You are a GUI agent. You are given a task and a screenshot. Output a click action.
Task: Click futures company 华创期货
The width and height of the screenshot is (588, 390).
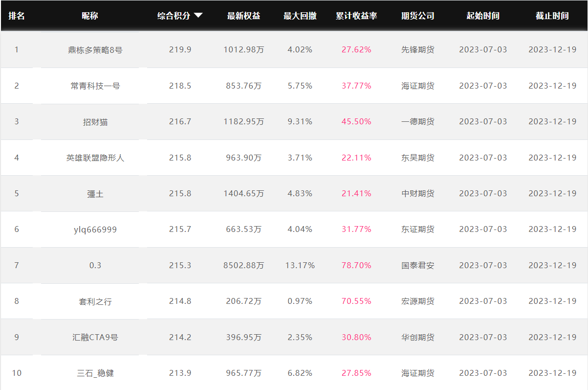point(418,337)
